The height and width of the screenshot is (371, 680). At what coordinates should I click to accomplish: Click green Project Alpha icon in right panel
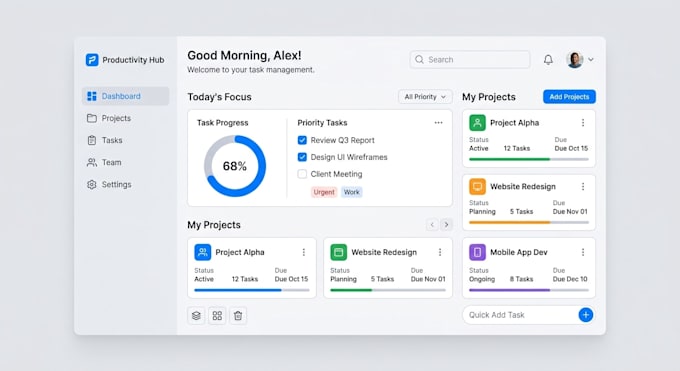click(477, 123)
